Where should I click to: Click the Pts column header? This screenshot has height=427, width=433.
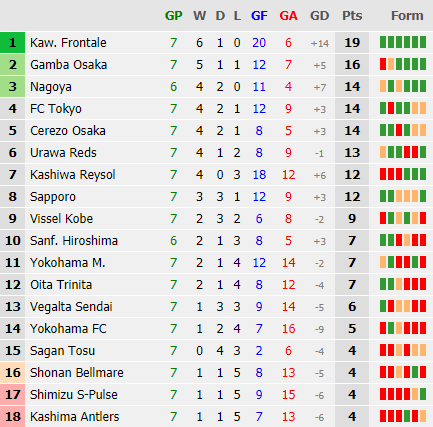[x=352, y=16]
